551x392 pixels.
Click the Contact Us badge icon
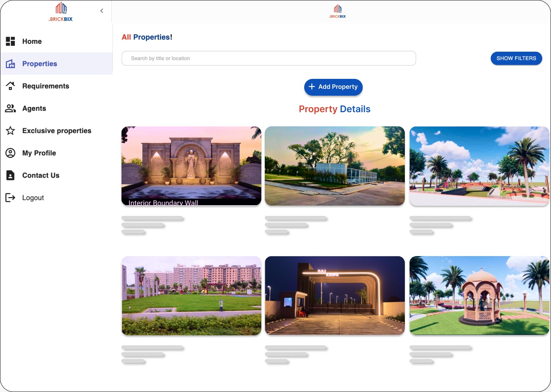pos(10,175)
